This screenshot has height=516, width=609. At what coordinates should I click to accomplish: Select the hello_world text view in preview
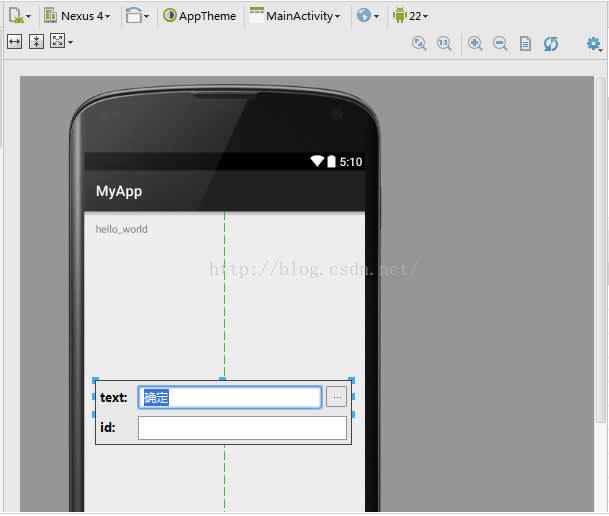coord(122,229)
